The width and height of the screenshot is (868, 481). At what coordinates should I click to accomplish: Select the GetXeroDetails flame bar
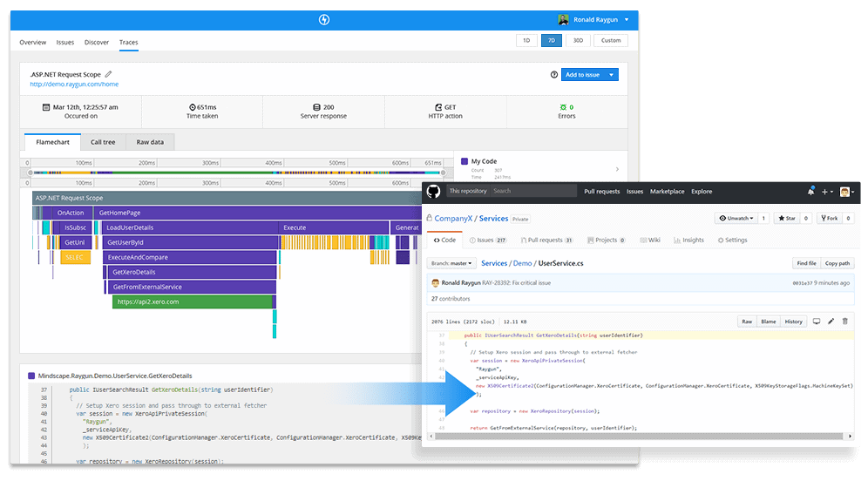[x=191, y=273]
